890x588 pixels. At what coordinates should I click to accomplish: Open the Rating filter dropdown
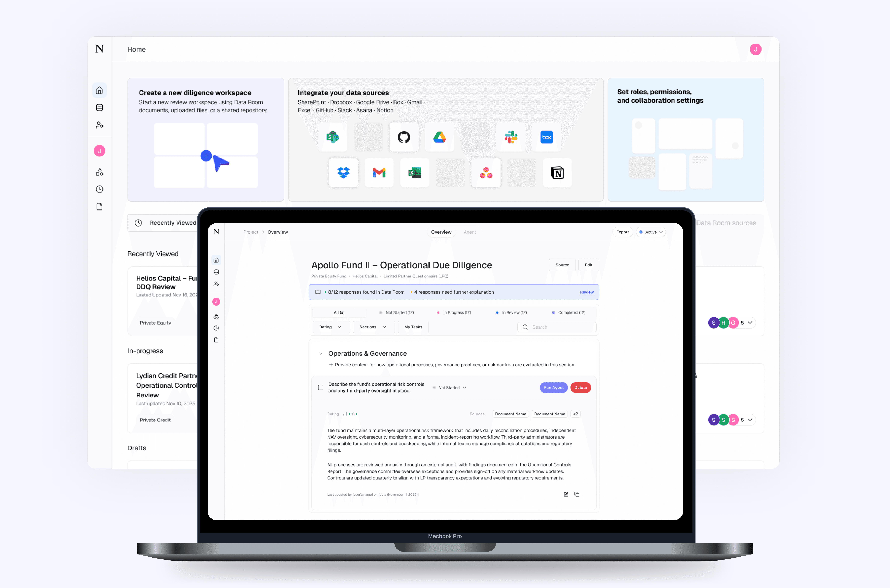[330, 327]
